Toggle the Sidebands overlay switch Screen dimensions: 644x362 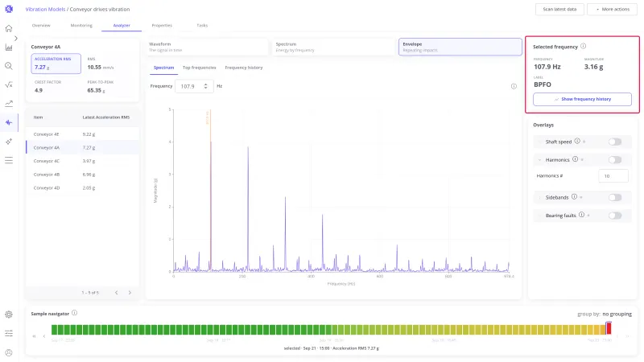(x=615, y=197)
